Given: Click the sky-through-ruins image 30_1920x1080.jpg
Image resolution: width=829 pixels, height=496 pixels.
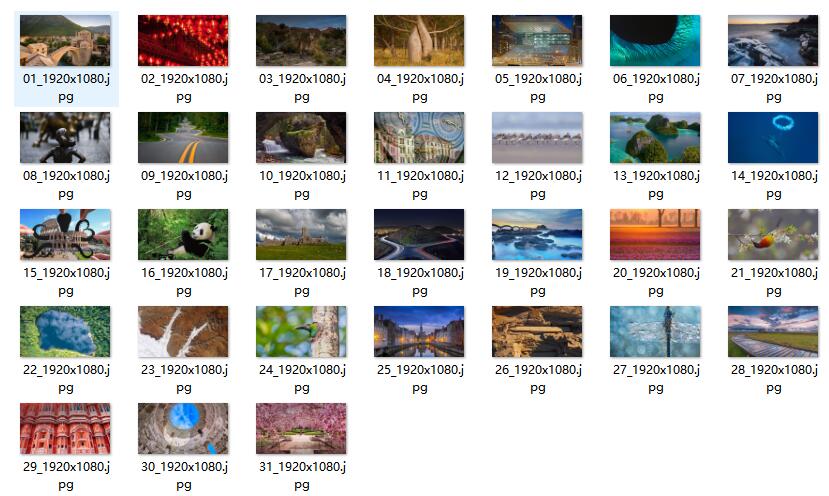Looking at the screenshot, I should [x=183, y=429].
